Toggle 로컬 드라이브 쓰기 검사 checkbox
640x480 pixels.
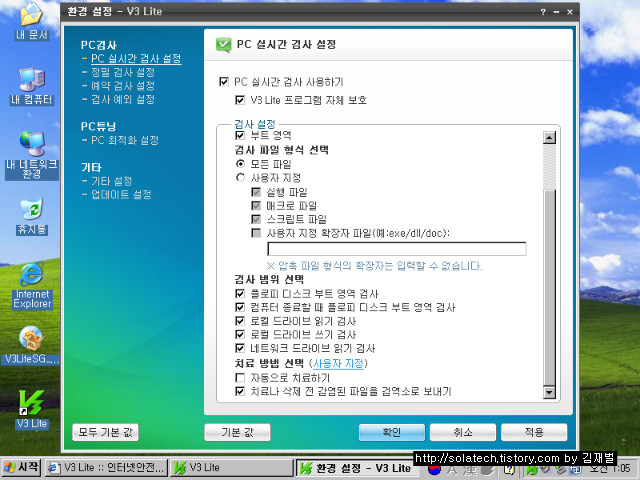(240, 335)
